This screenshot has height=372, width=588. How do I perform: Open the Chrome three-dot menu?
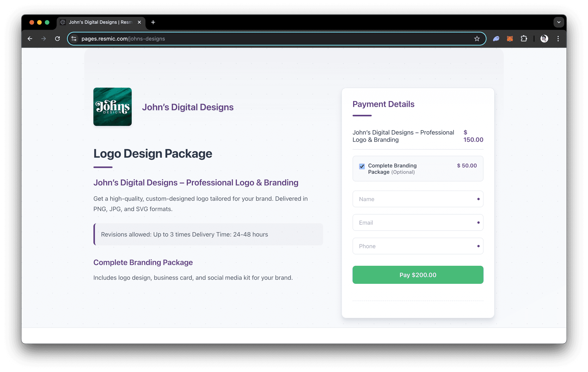click(x=558, y=39)
